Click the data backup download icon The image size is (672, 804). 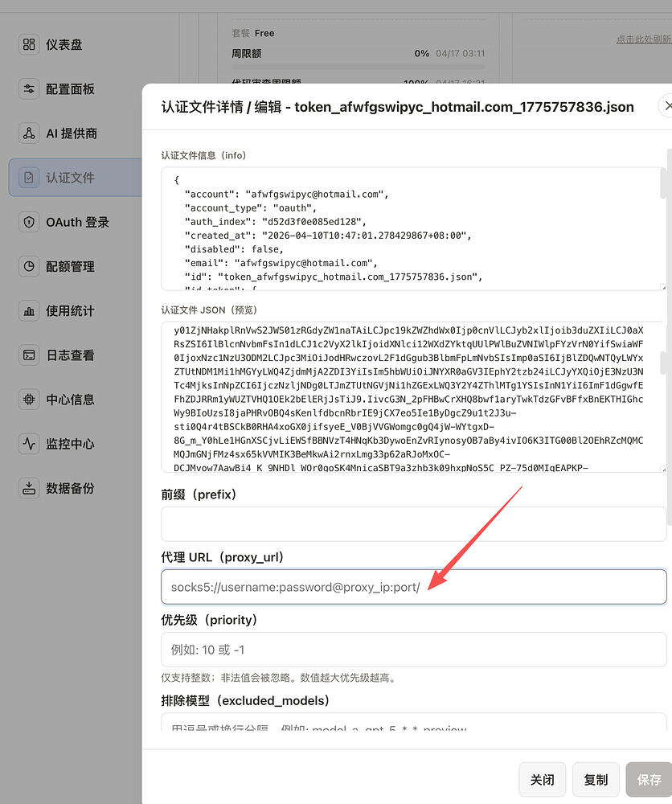click(x=29, y=488)
